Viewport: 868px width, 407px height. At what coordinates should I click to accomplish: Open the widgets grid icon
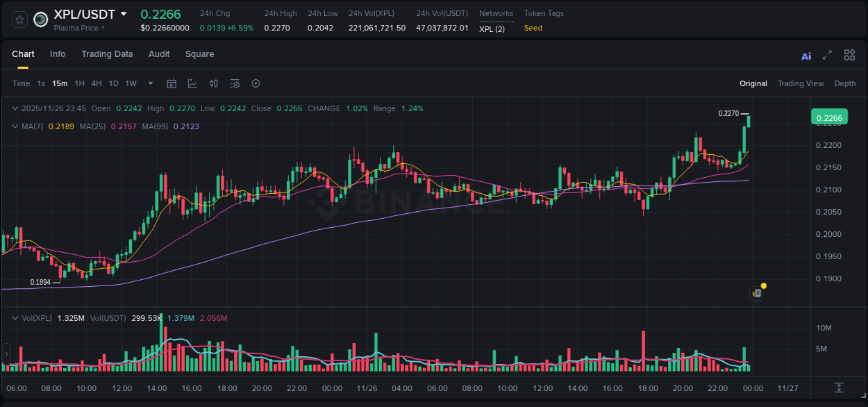[x=849, y=55]
